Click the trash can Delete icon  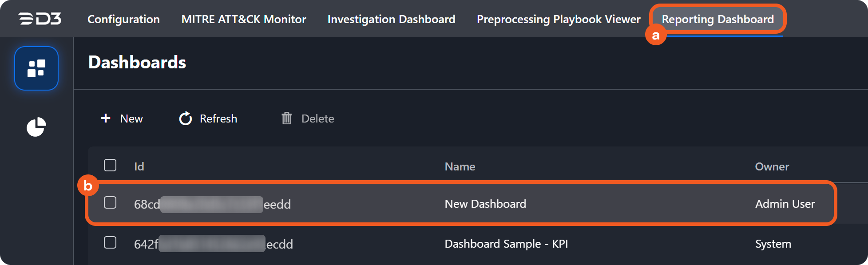click(287, 118)
